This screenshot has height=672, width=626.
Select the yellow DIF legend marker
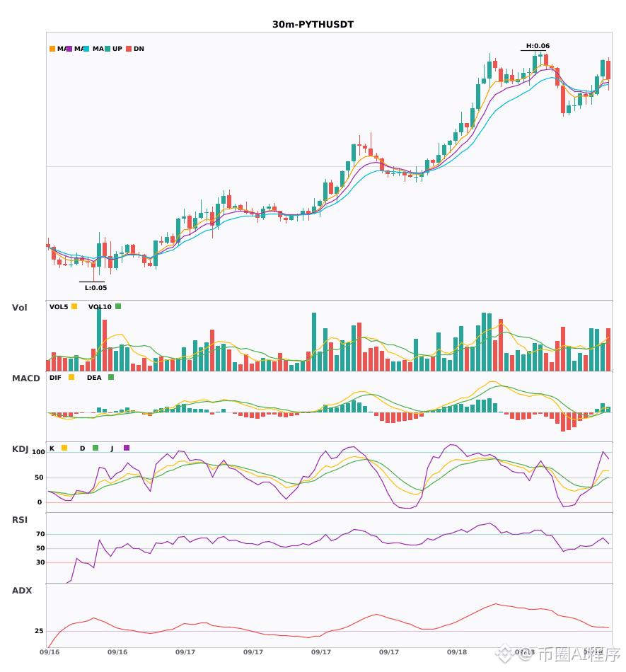point(71,377)
